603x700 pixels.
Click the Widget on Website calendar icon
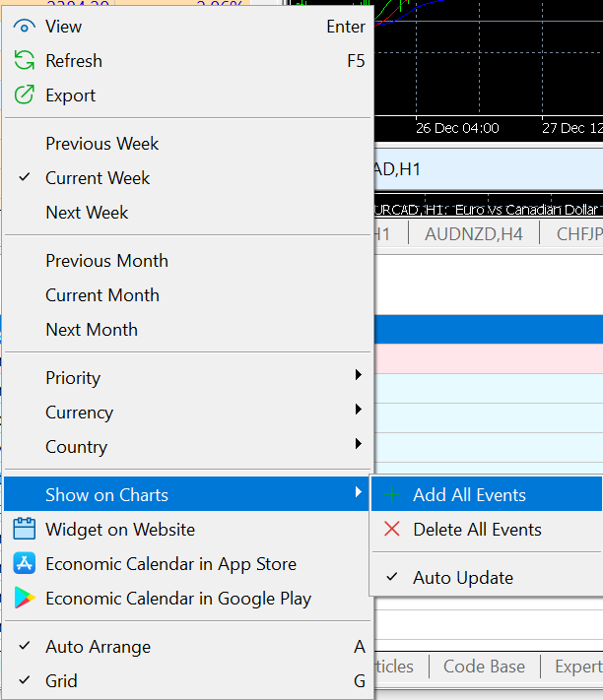(x=25, y=530)
